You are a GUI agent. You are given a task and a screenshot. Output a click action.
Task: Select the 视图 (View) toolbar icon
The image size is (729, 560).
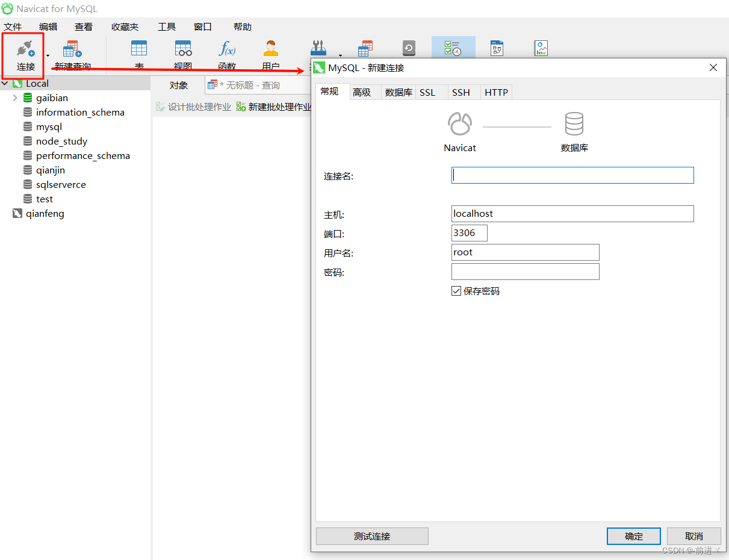pyautogui.click(x=183, y=49)
